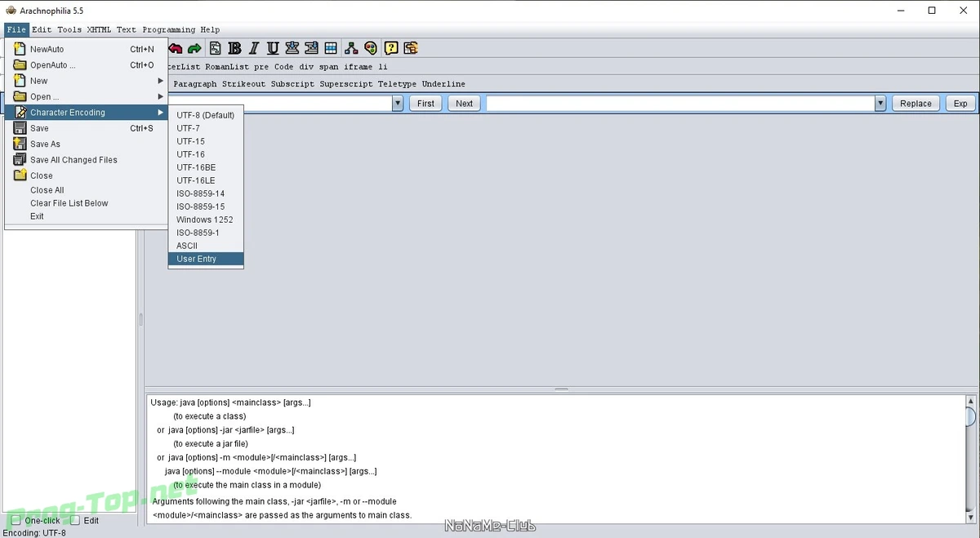Click the last toolbar icon after help
The width and height of the screenshot is (980, 538).
411,48
